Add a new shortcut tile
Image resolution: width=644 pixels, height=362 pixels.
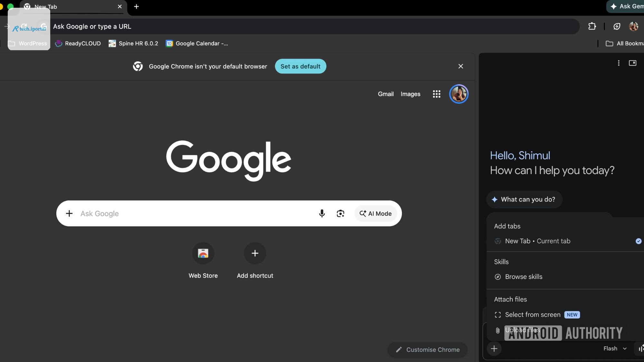click(255, 260)
